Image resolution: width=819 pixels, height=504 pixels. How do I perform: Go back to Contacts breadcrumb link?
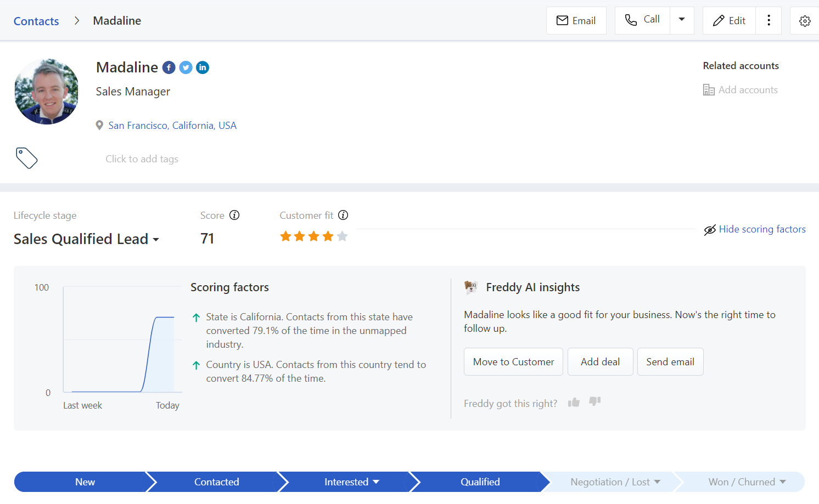[x=36, y=21]
